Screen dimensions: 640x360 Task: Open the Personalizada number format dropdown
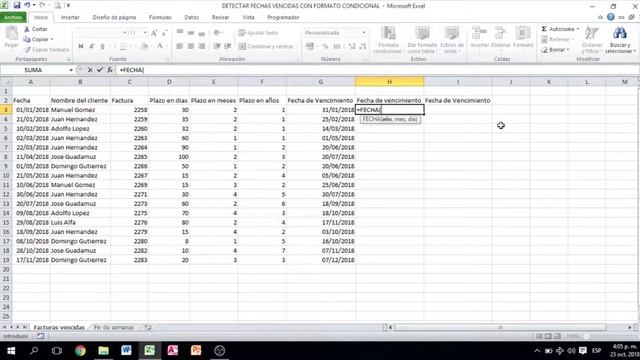(x=364, y=33)
